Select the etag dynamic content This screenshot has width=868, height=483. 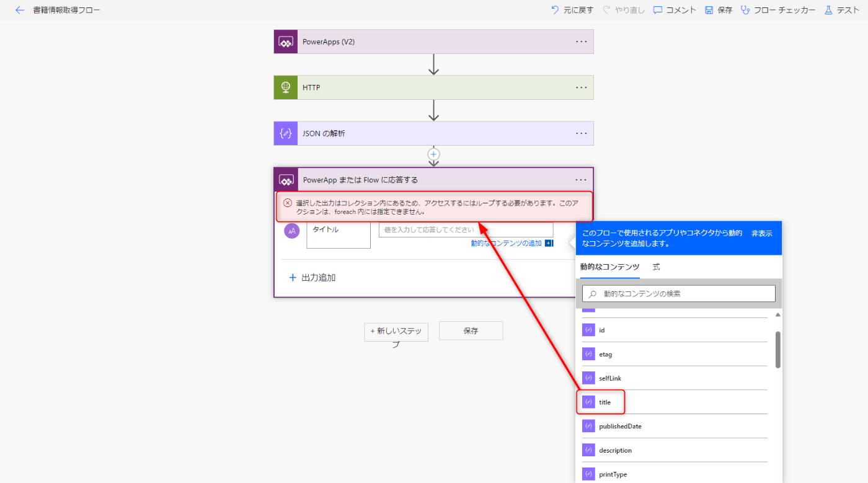click(x=675, y=354)
